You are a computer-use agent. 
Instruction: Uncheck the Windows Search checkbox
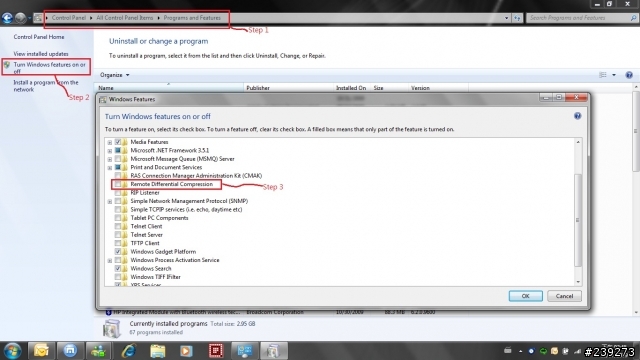[118, 269]
